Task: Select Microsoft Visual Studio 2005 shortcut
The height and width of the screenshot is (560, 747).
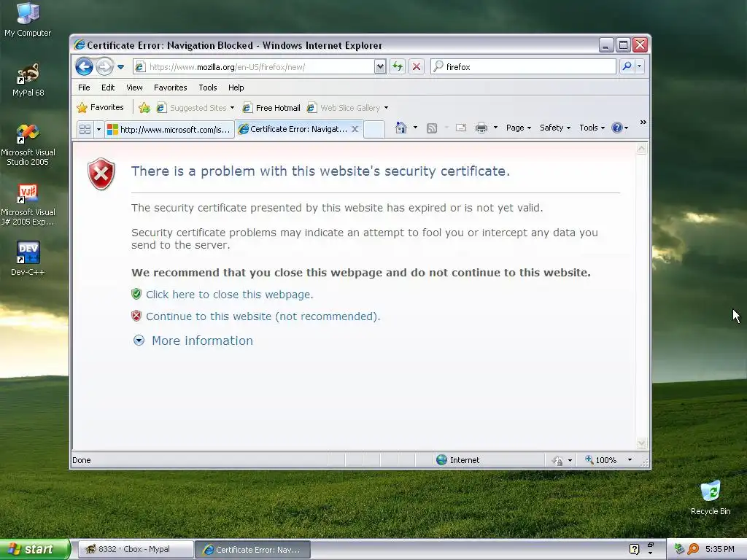Action: pyautogui.click(x=28, y=145)
